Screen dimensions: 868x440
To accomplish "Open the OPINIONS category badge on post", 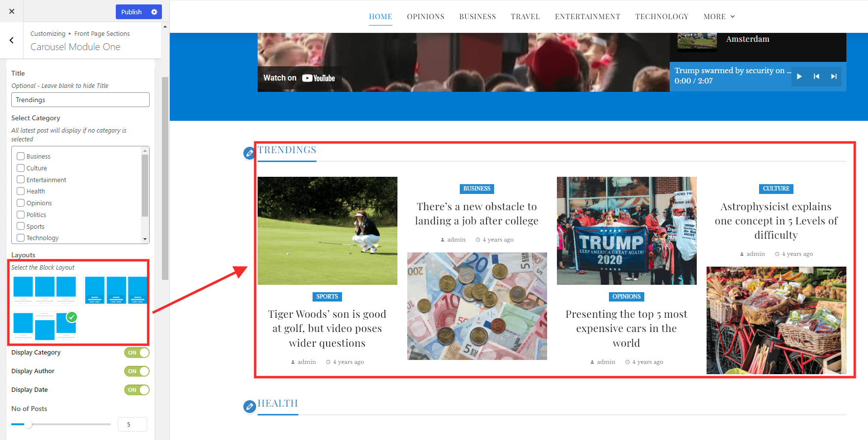I will (627, 297).
